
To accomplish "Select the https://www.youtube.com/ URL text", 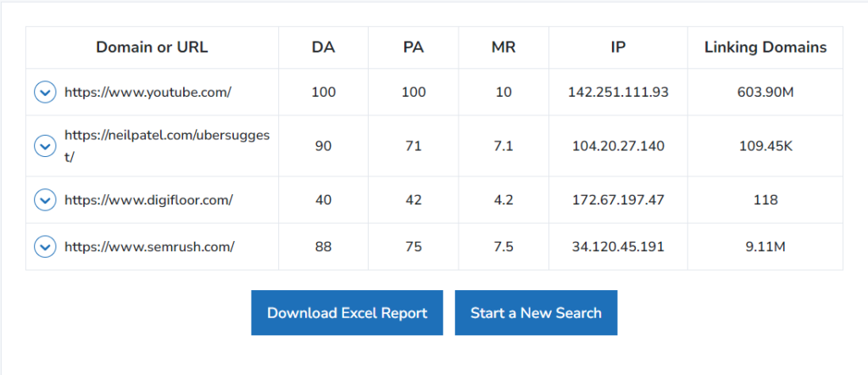I will 147,92.
